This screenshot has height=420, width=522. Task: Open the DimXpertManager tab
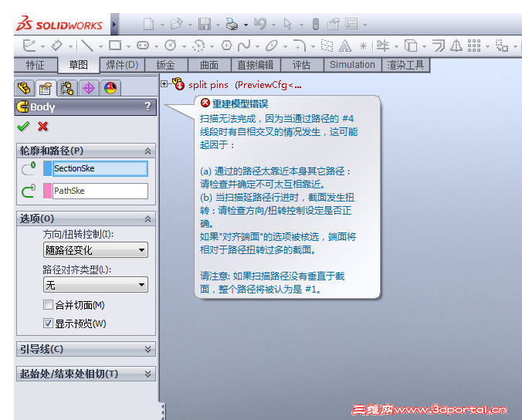tap(89, 88)
